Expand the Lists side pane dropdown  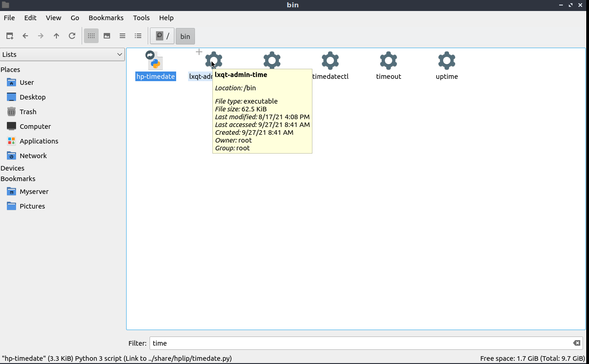(62, 54)
